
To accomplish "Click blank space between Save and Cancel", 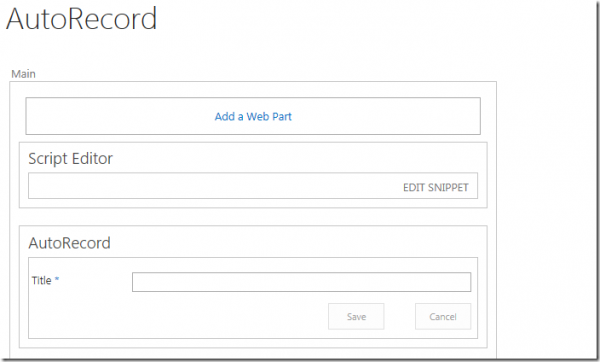I will [399, 316].
